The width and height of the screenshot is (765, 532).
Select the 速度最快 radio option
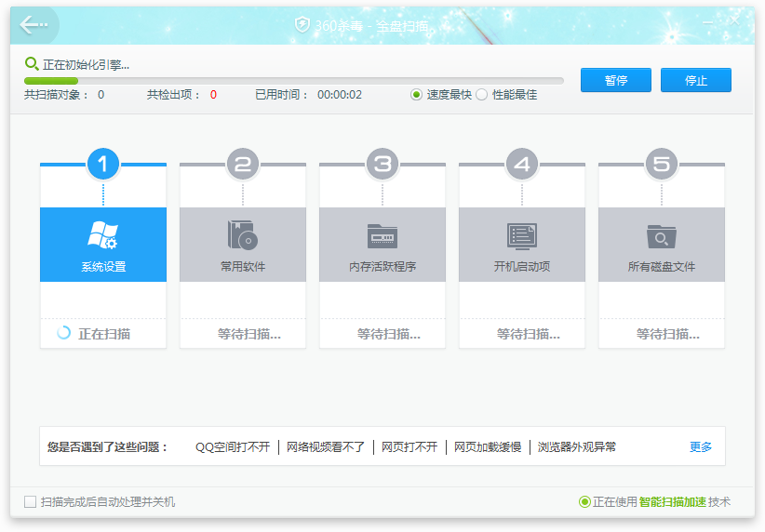(417, 95)
